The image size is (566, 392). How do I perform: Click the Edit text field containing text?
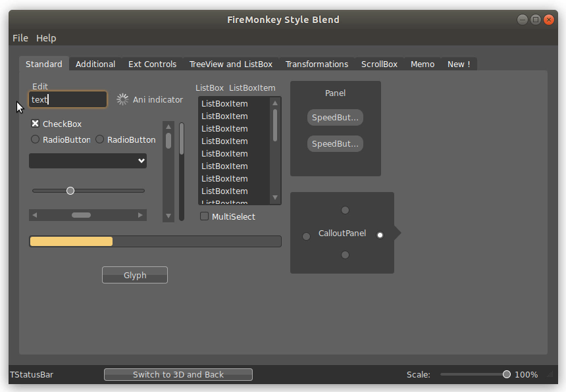(68, 99)
